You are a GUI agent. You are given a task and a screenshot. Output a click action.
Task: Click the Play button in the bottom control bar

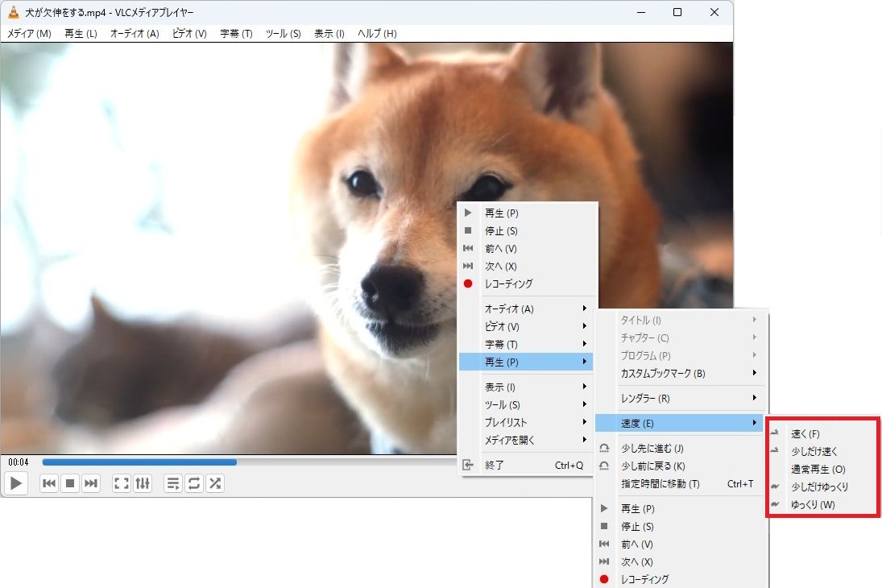tap(16, 483)
